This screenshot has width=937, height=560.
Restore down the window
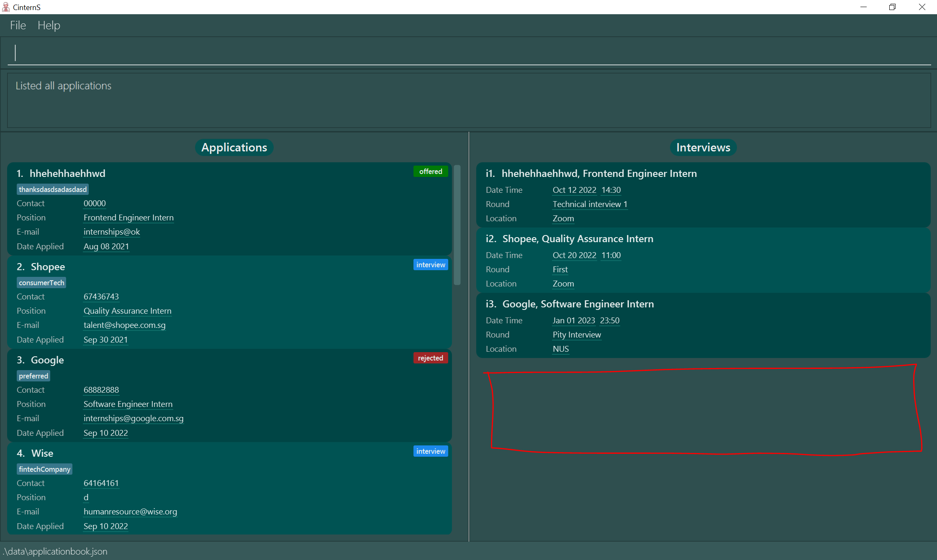892,7
